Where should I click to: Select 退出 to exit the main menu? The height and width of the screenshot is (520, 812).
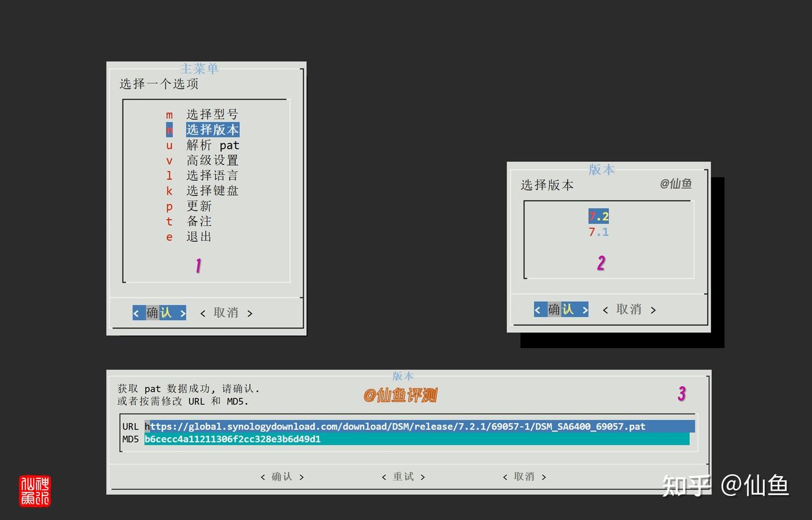[x=189, y=237]
